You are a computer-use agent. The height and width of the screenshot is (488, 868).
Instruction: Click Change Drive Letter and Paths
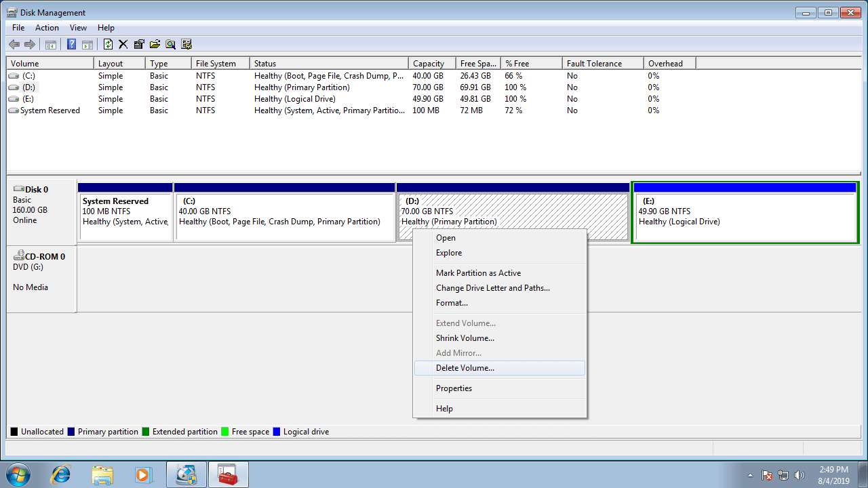pos(492,288)
